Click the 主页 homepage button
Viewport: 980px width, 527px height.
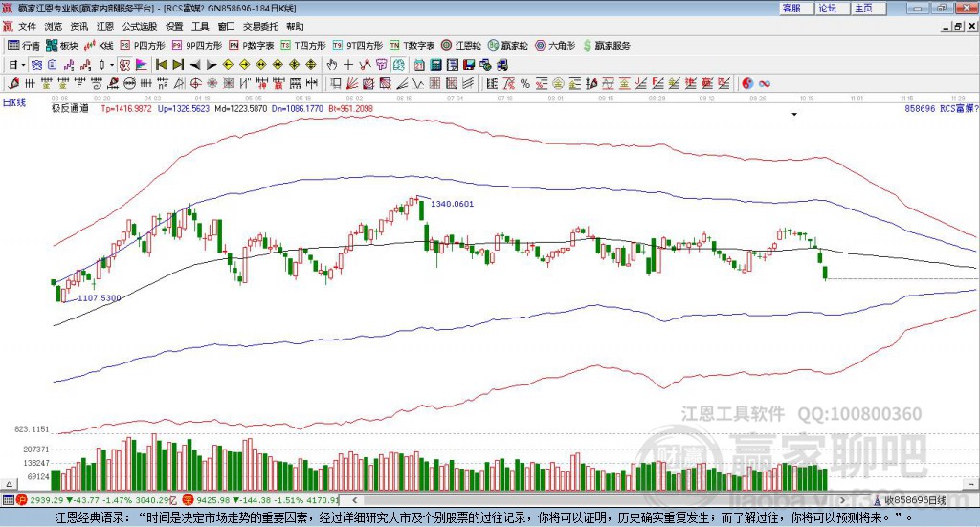(x=869, y=8)
